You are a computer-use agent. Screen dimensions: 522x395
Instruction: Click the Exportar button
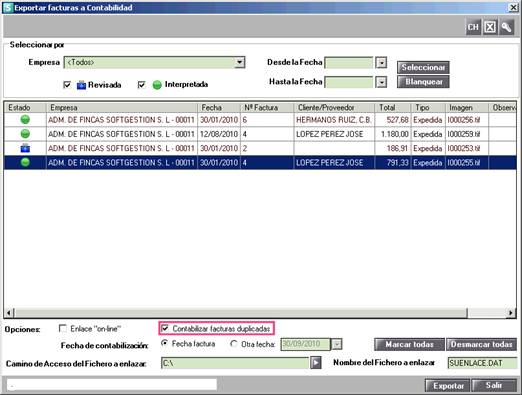tap(448, 386)
